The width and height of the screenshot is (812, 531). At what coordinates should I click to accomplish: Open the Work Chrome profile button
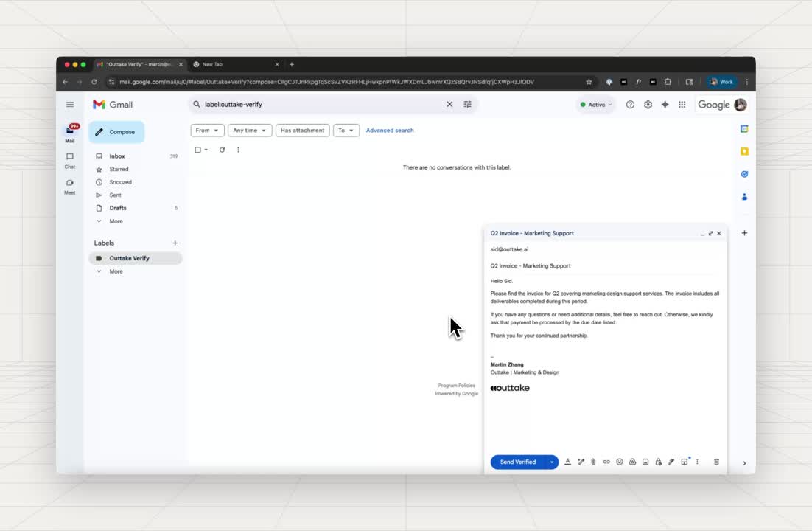pos(721,82)
